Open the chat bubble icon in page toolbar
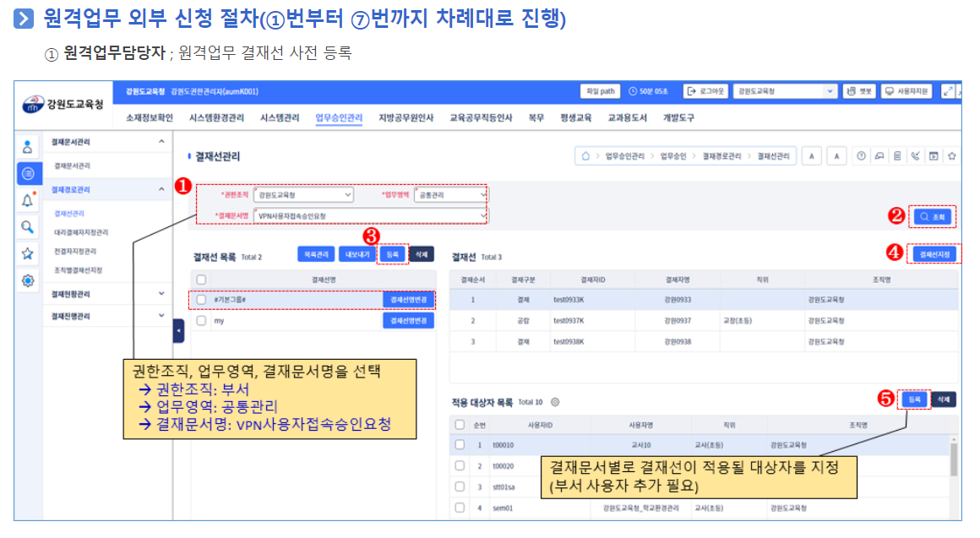 (x=879, y=156)
